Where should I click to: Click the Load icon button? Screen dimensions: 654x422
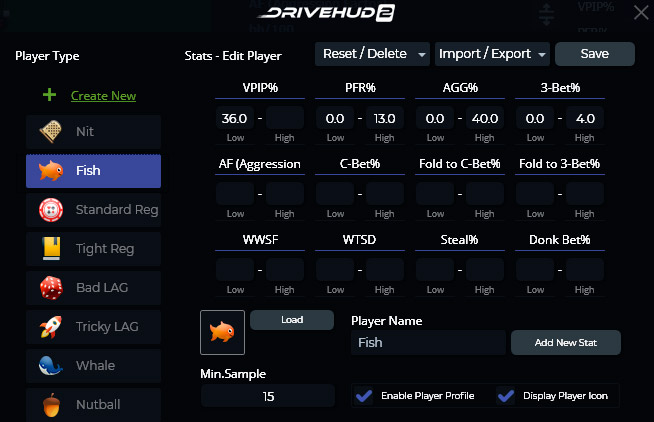tap(292, 320)
